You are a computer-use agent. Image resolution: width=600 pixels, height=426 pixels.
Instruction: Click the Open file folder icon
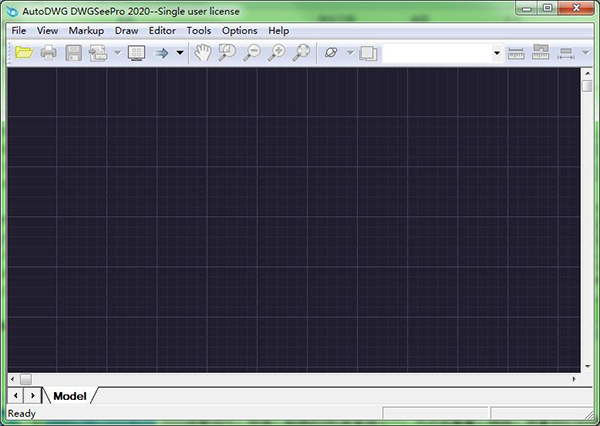pyautogui.click(x=24, y=52)
